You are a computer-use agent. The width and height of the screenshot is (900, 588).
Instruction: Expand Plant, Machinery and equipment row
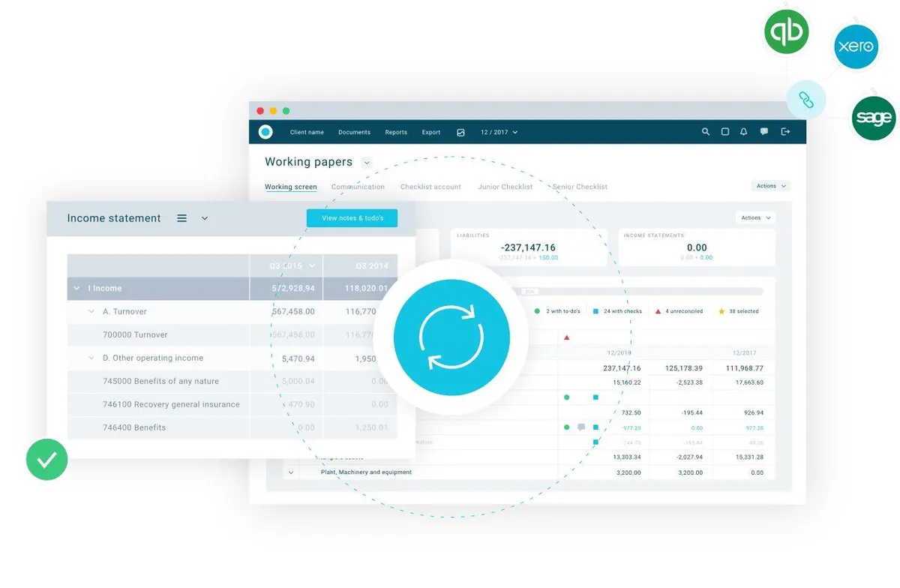(x=291, y=472)
